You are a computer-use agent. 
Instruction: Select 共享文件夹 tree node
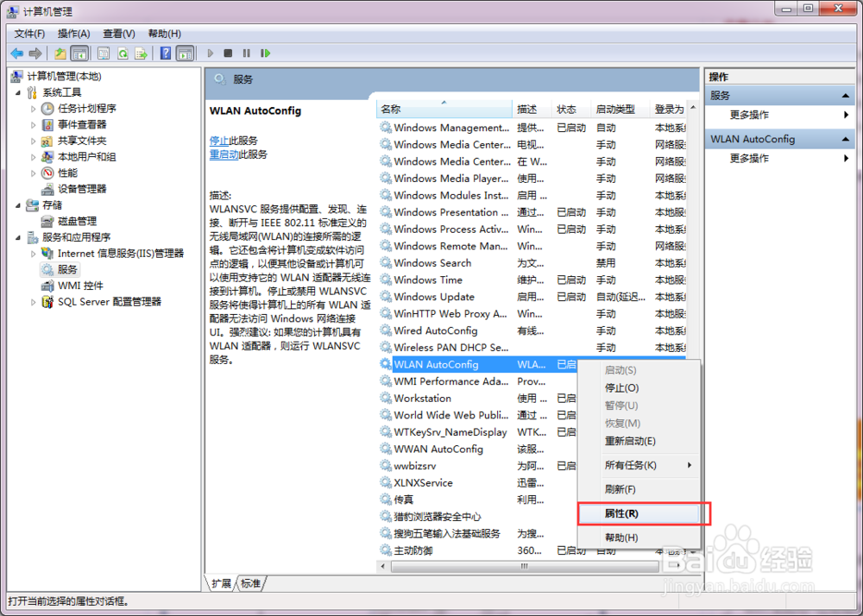pos(82,141)
